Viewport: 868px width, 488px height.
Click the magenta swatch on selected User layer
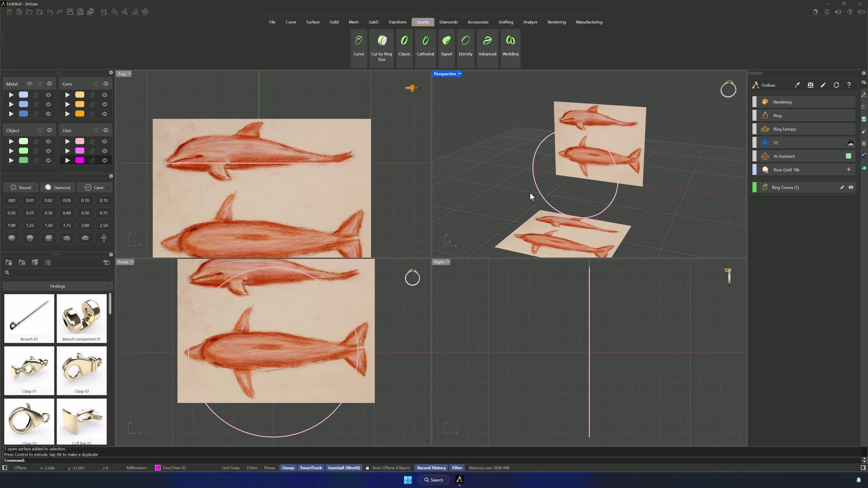point(80,160)
